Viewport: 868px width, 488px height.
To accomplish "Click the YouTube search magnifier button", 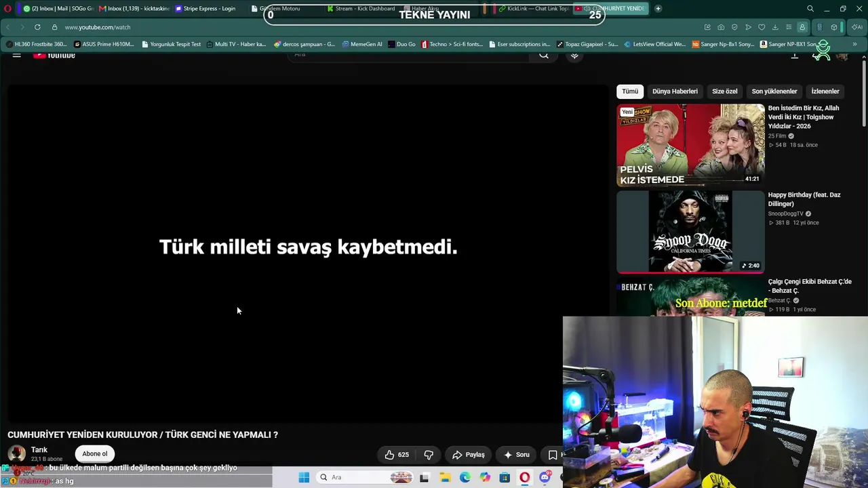I will click(544, 55).
